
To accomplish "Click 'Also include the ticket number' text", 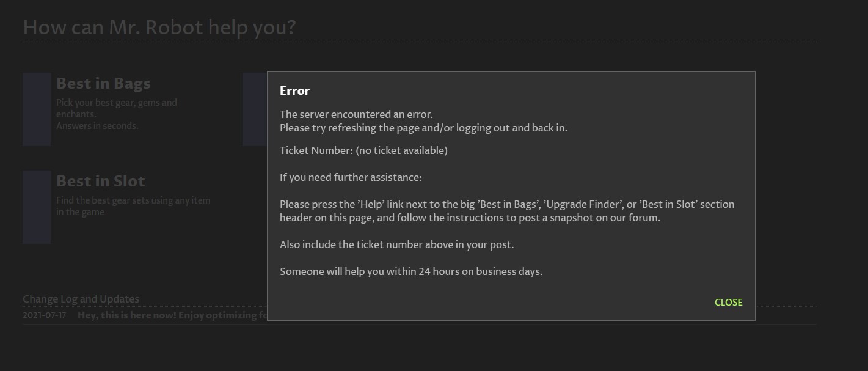I will click(396, 244).
